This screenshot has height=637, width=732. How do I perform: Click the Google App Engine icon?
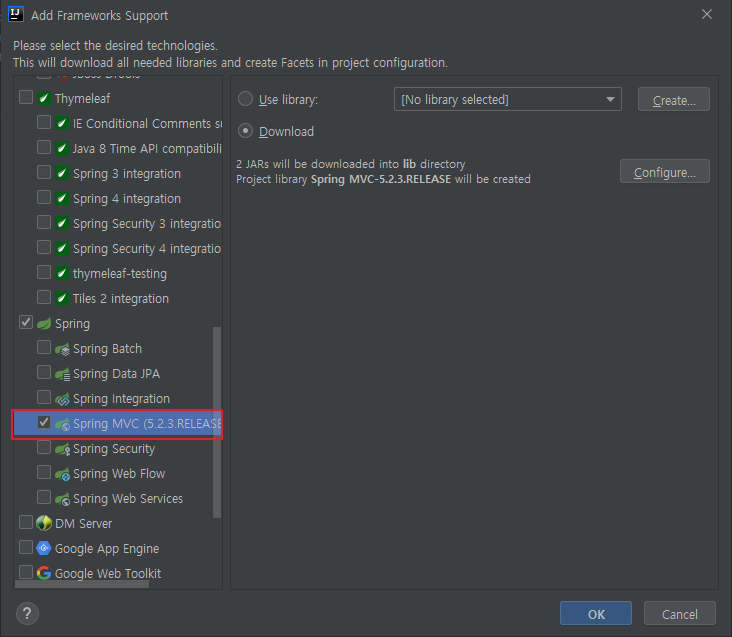44,548
